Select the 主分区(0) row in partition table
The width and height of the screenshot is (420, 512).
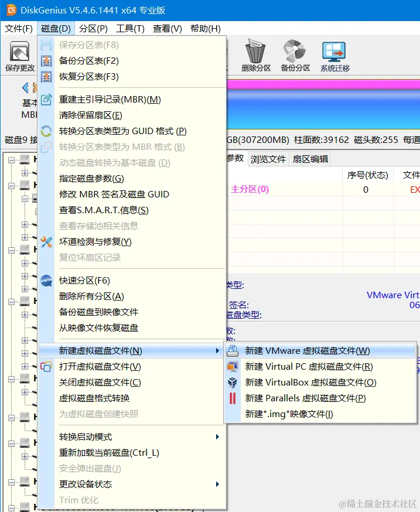pos(323,189)
